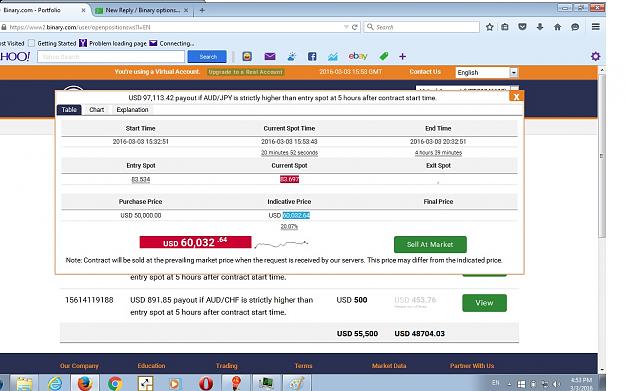
Task: Click Our Company footer link
Action: point(79,365)
